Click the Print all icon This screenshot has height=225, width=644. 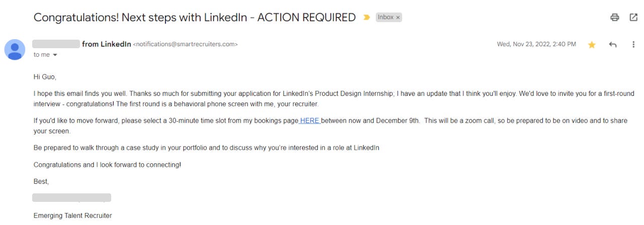pyautogui.click(x=614, y=17)
